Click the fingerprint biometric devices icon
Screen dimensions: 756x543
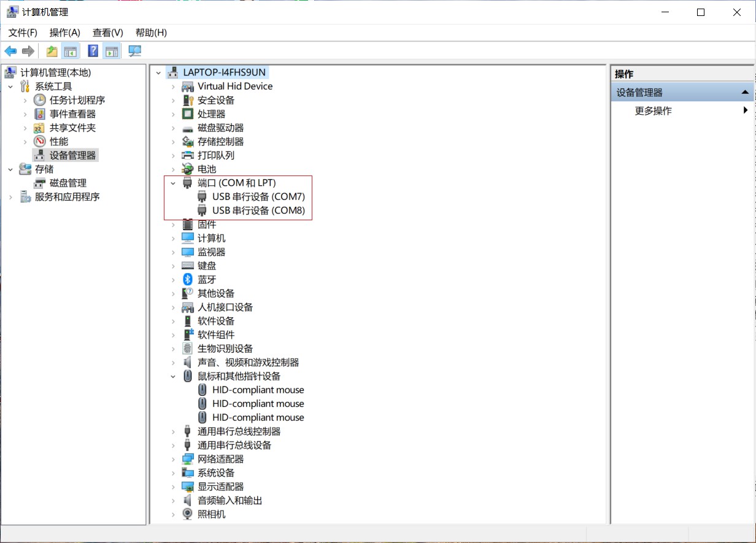pos(188,349)
